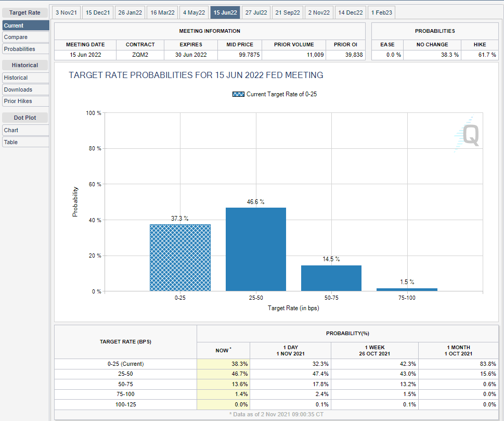Select Probabilities in the left sidebar

click(25, 49)
